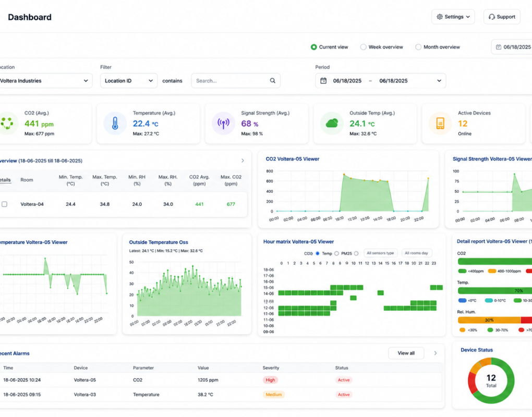Click the Time column header in alarms
This screenshot has height=417, width=532.
[8, 368]
